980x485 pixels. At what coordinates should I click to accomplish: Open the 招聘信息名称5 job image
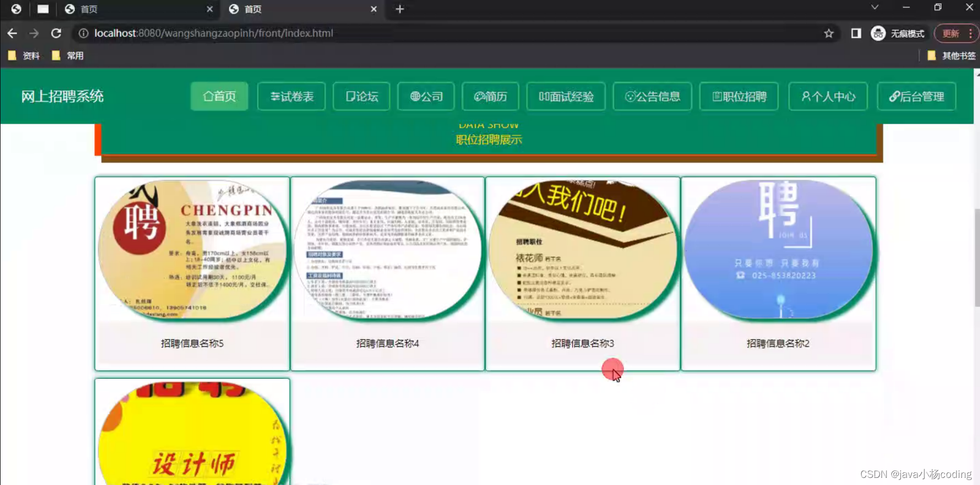tap(192, 250)
